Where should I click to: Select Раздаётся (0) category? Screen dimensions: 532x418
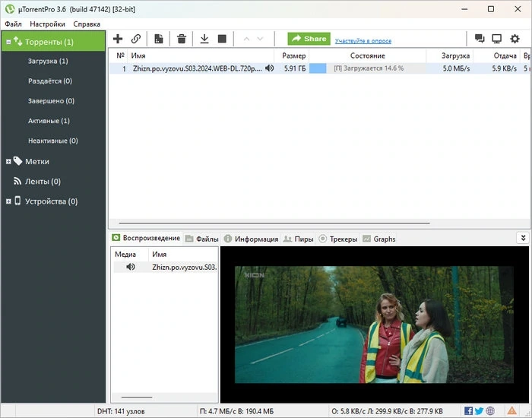point(50,81)
